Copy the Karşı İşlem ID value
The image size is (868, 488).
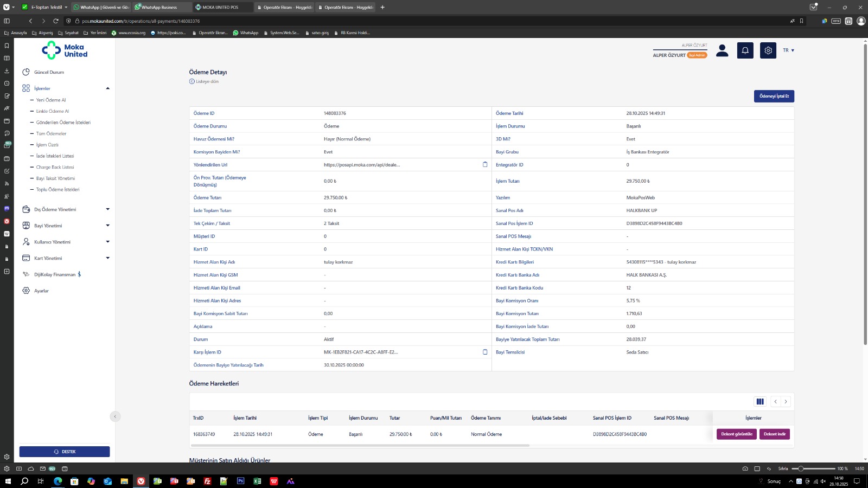coord(485,352)
